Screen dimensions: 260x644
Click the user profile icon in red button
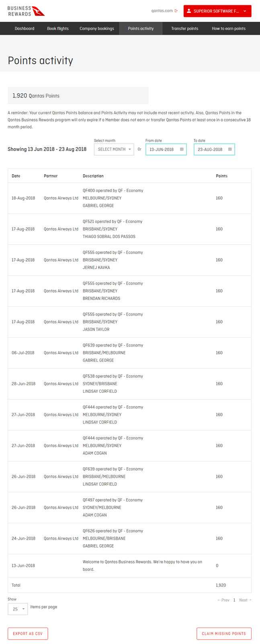pyautogui.click(x=189, y=11)
